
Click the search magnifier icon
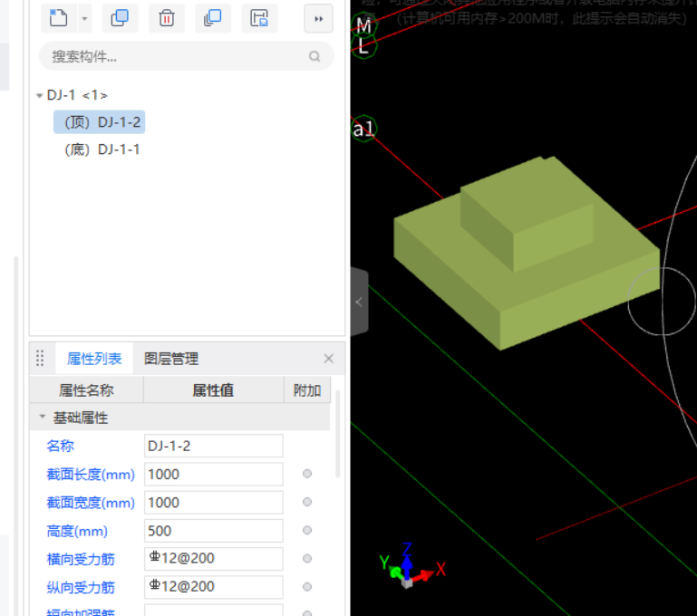point(315,56)
